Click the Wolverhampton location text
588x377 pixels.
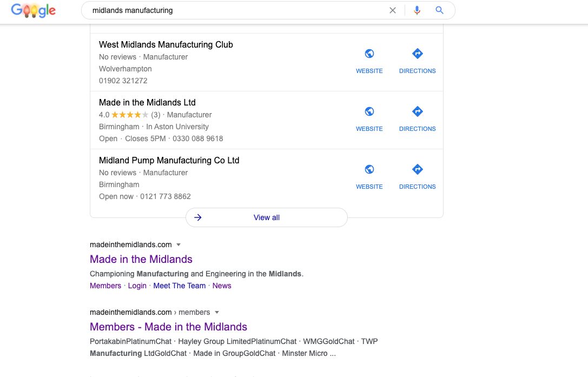pos(125,69)
